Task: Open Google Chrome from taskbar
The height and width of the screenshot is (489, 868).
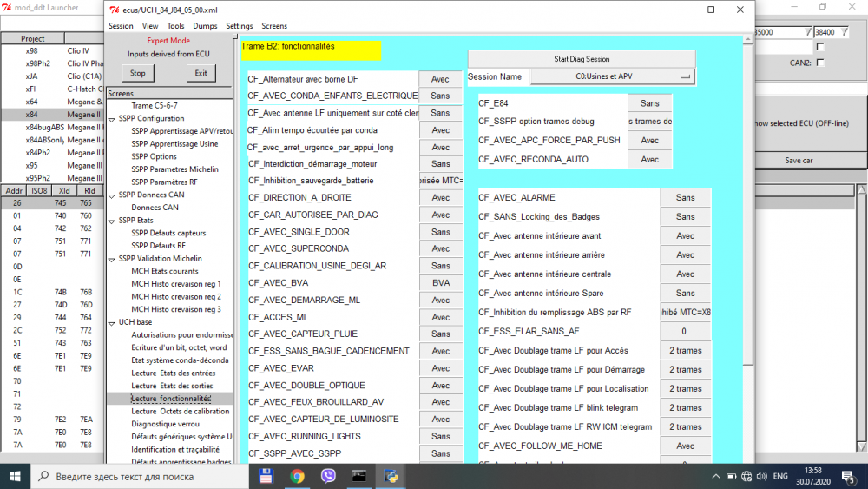Action: coord(297,476)
